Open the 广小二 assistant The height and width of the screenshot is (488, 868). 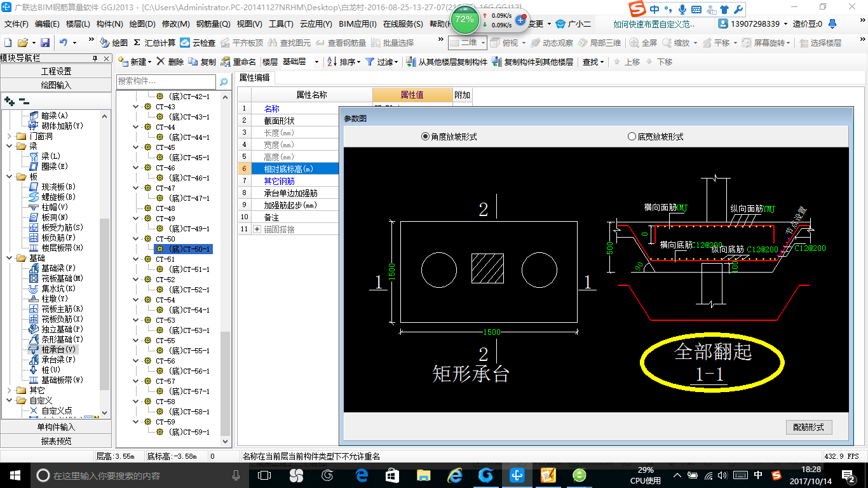tap(573, 24)
